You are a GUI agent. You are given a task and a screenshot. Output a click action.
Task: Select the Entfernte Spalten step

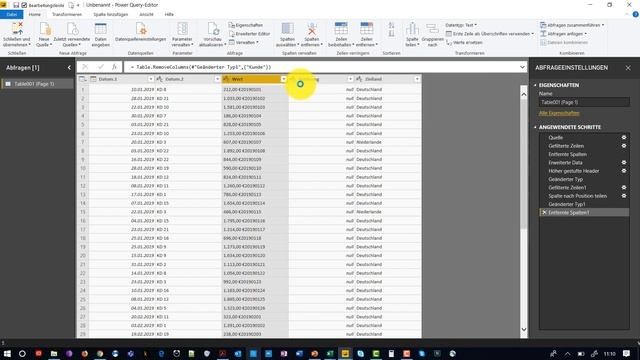click(584, 154)
